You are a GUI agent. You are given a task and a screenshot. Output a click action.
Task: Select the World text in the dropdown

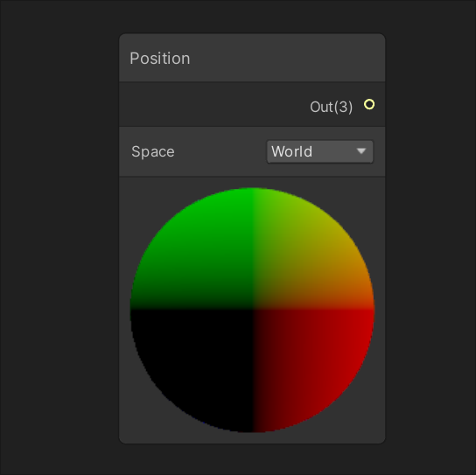291,151
